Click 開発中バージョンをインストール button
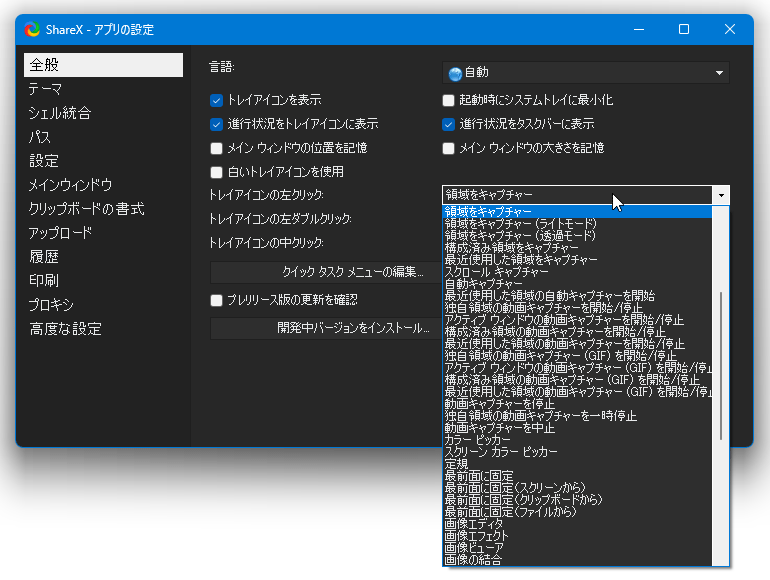770x580 pixels. click(326, 328)
